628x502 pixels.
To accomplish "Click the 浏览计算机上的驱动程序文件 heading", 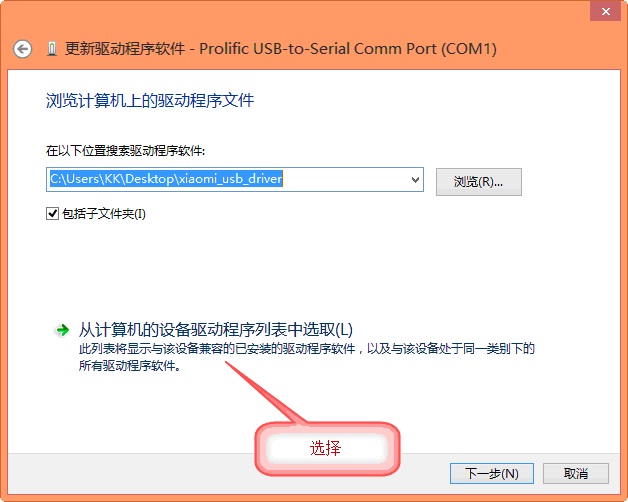I will [150, 100].
